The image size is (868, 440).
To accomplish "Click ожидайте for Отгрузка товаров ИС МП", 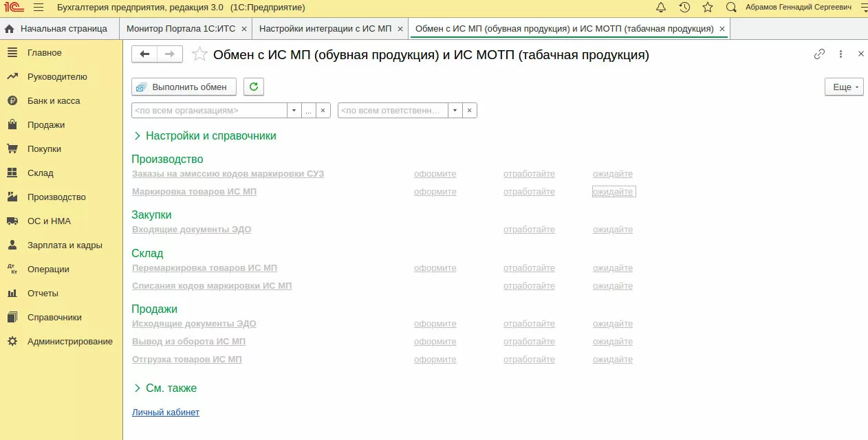I will point(613,360).
